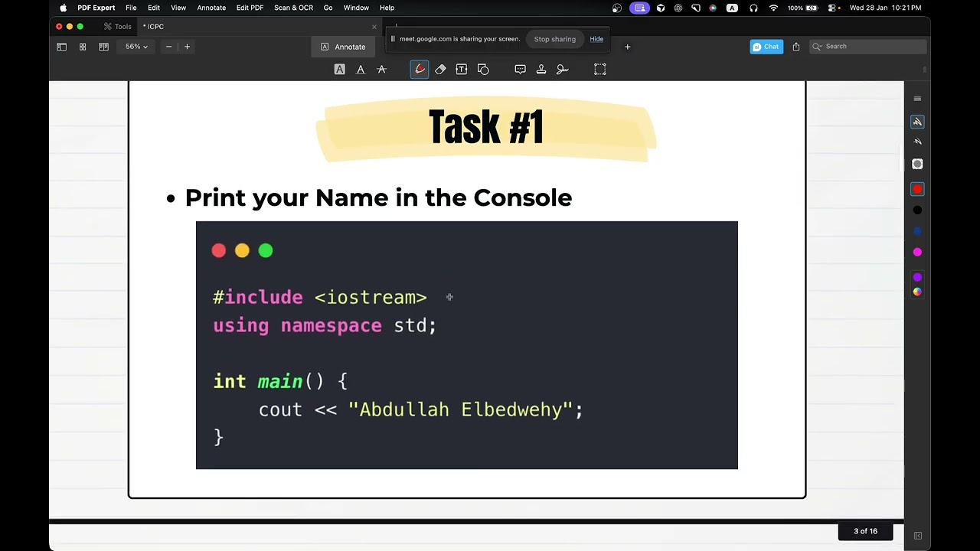Select the text box tool
980x551 pixels.
pyautogui.click(x=462, y=70)
